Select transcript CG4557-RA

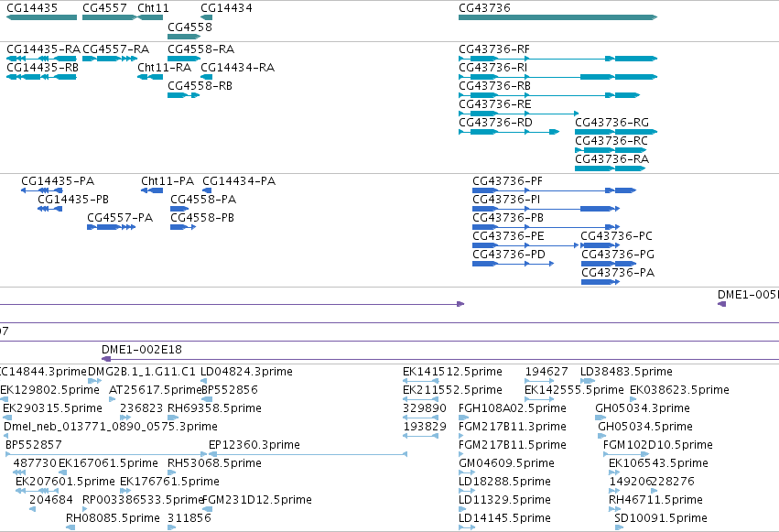110,59
